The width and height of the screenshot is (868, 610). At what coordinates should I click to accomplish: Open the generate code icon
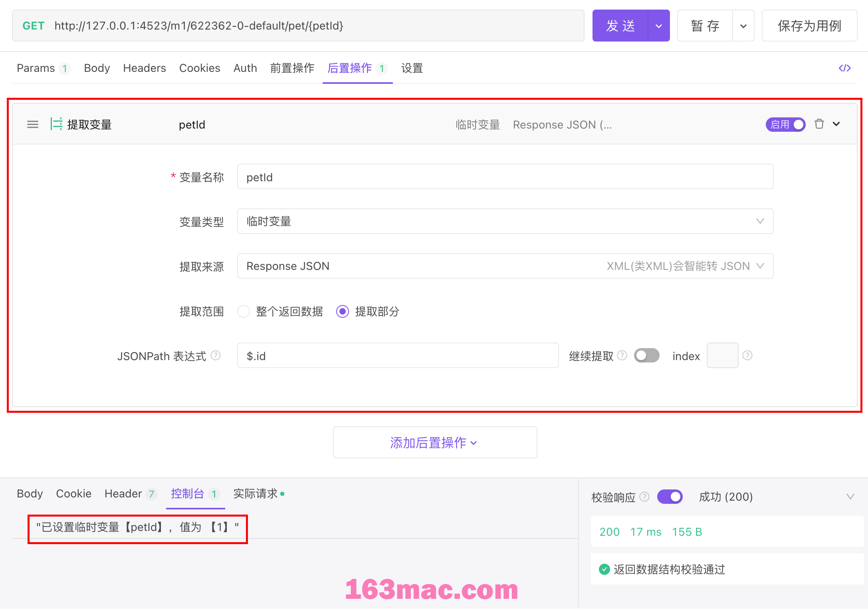(844, 68)
